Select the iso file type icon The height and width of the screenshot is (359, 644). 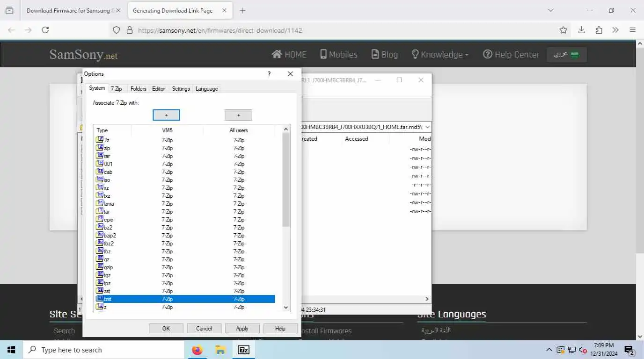[99, 179]
